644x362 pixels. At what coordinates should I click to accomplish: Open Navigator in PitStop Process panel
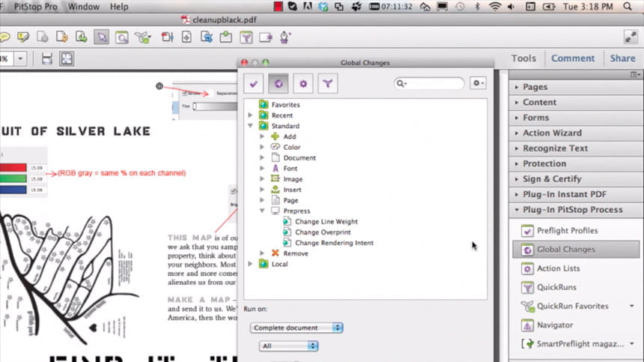pos(555,325)
